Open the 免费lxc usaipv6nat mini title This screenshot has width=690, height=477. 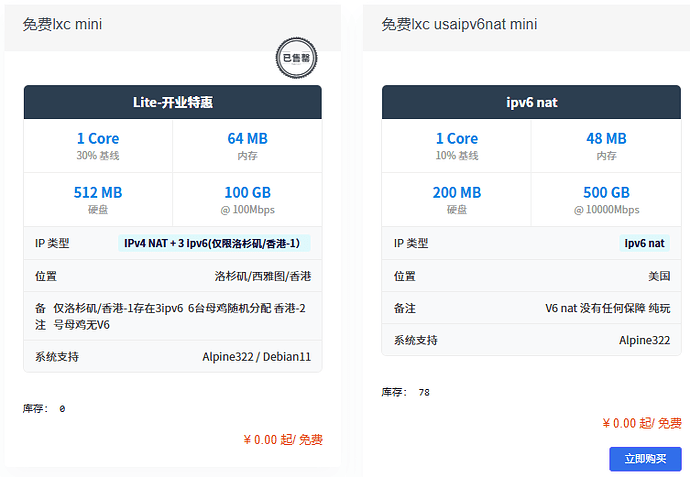(459, 24)
